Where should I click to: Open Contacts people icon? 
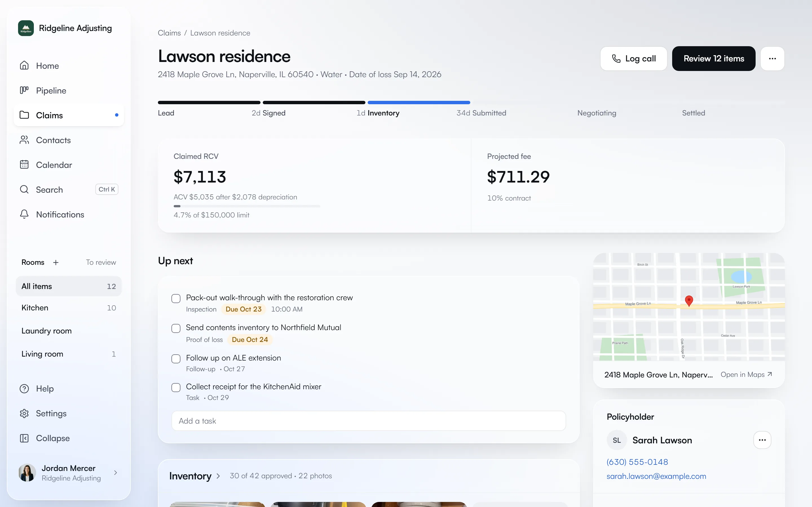(x=24, y=140)
